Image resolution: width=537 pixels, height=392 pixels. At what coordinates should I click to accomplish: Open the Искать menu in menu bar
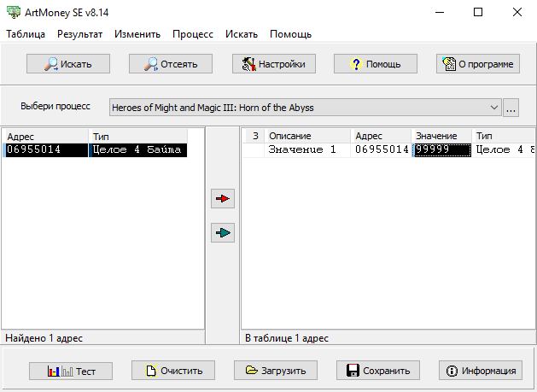click(x=242, y=34)
